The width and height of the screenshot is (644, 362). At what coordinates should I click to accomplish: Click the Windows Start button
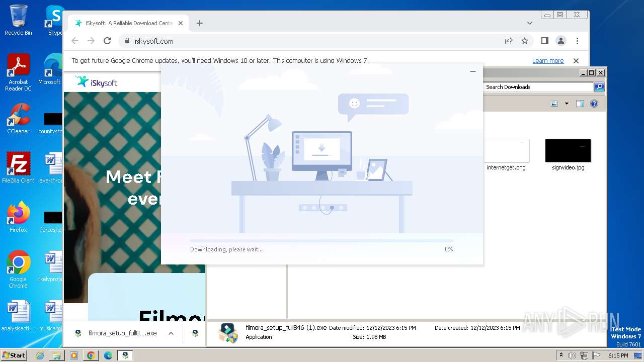pos(14,355)
